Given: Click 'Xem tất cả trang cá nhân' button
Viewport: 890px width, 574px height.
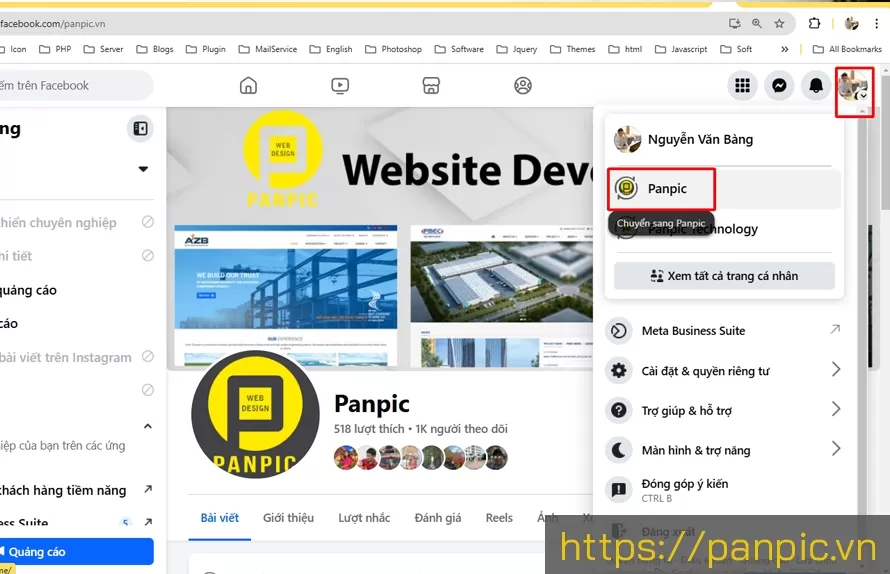Looking at the screenshot, I should (724, 276).
